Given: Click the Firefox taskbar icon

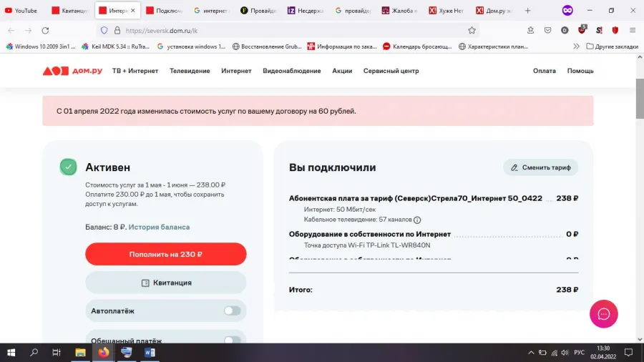Looking at the screenshot, I should click(104, 353).
